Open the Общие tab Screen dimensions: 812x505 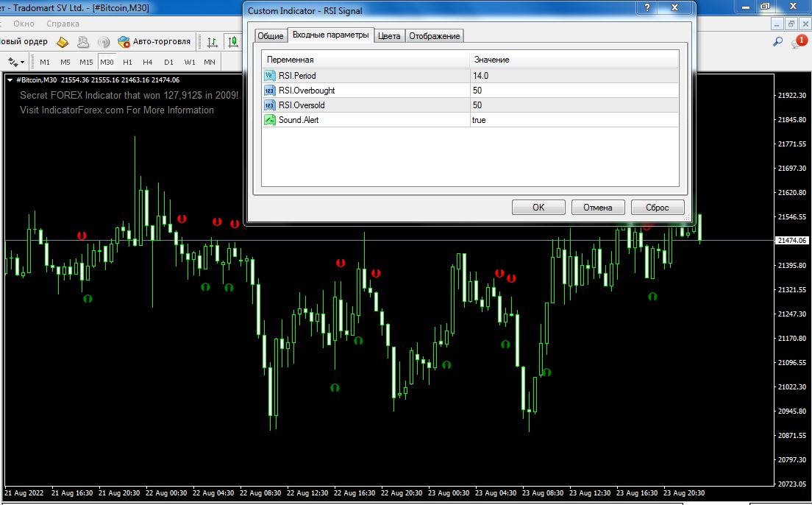271,36
